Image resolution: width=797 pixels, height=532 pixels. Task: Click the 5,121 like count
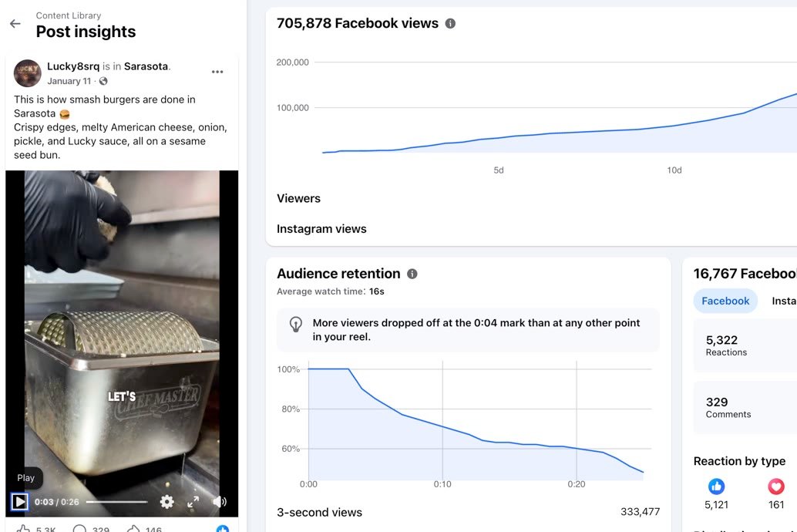pos(716,504)
